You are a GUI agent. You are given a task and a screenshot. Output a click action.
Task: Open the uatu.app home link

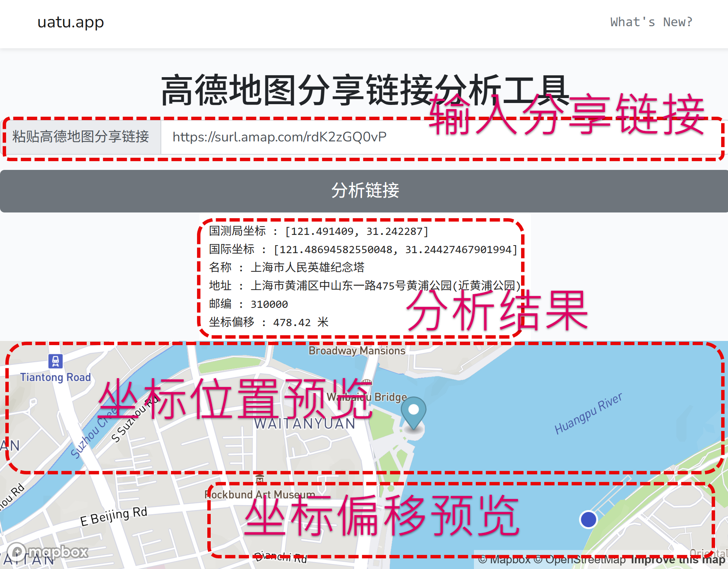click(x=70, y=22)
